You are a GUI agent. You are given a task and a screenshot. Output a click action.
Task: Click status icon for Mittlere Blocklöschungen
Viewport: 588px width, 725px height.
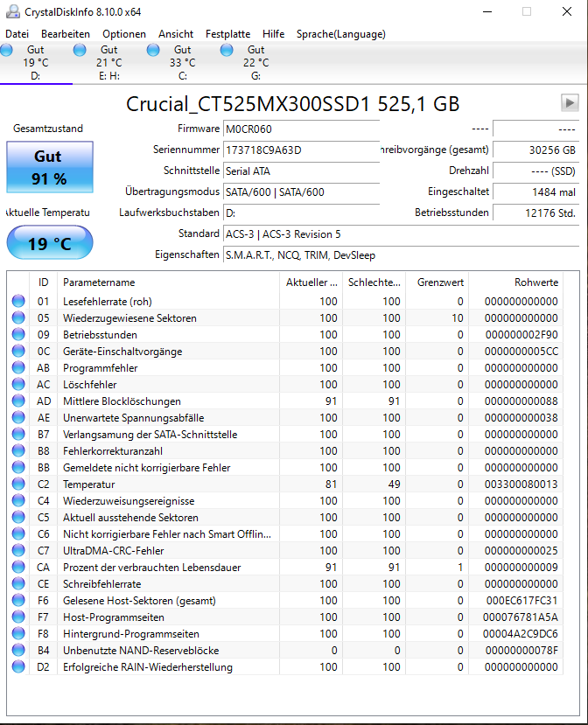tap(18, 401)
